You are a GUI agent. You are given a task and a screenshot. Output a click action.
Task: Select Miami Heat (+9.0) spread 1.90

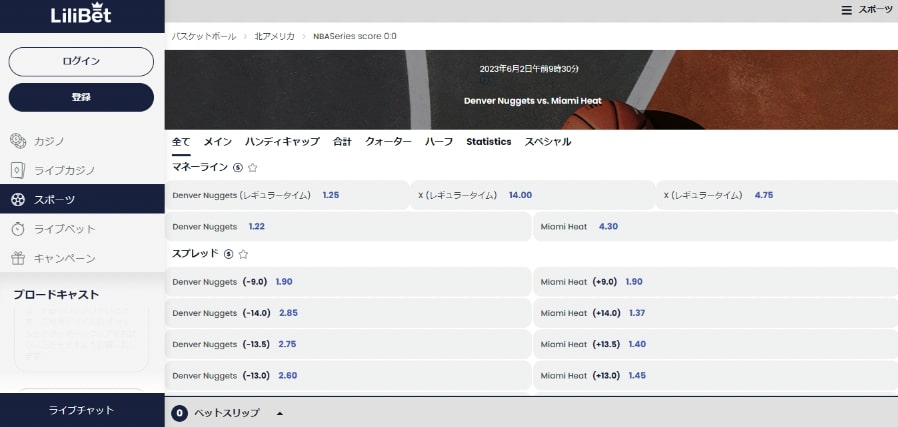pyautogui.click(x=715, y=282)
